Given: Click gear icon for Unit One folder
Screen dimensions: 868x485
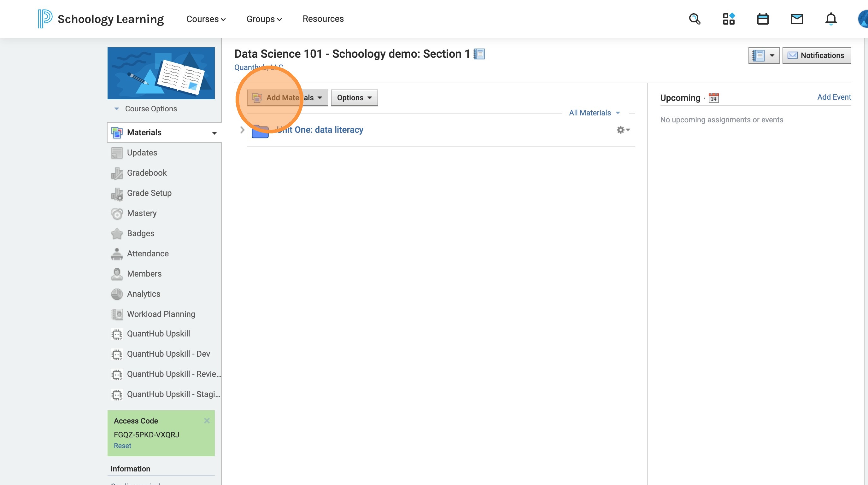Looking at the screenshot, I should [x=623, y=130].
